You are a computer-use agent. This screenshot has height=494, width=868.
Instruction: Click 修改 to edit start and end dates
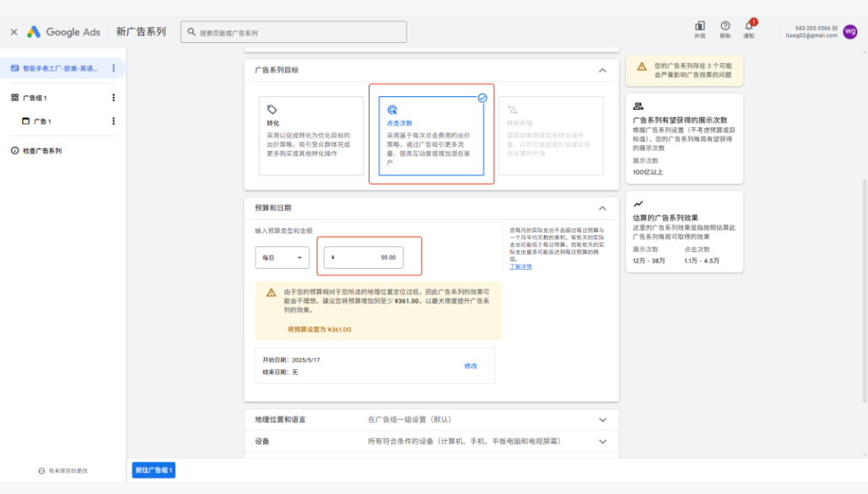point(471,366)
